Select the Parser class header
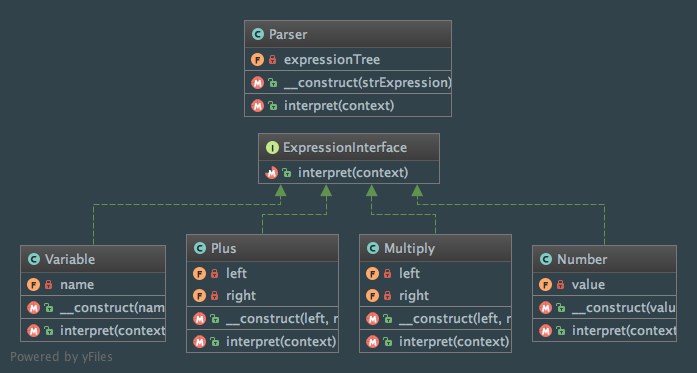The width and height of the screenshot is (697, 373). point(348,34)
